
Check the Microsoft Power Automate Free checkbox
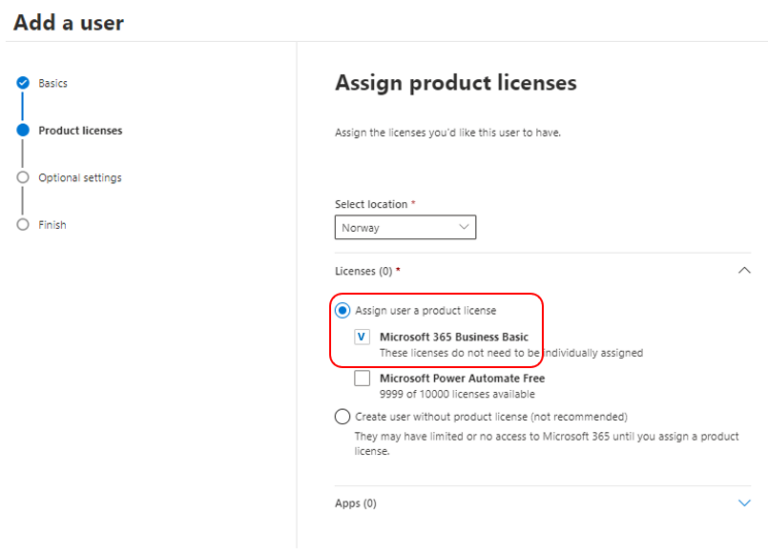(362, 378)
